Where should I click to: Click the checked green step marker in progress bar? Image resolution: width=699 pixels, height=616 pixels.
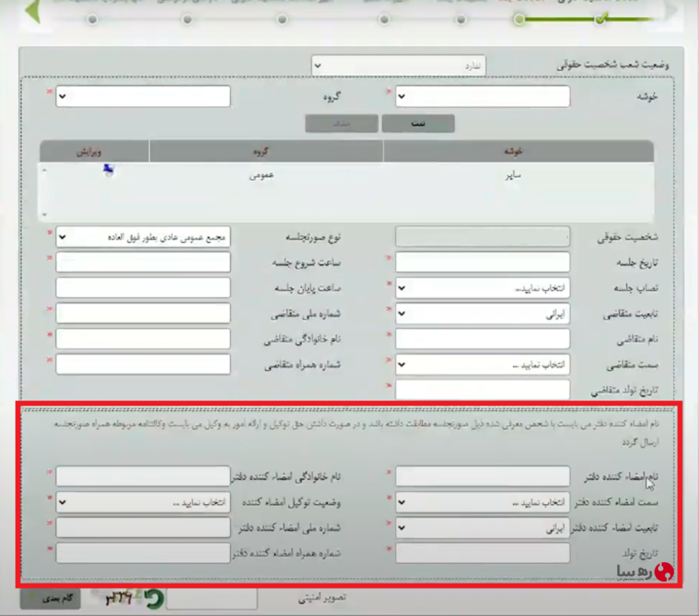pyautogui.click(x=601, y=19)
